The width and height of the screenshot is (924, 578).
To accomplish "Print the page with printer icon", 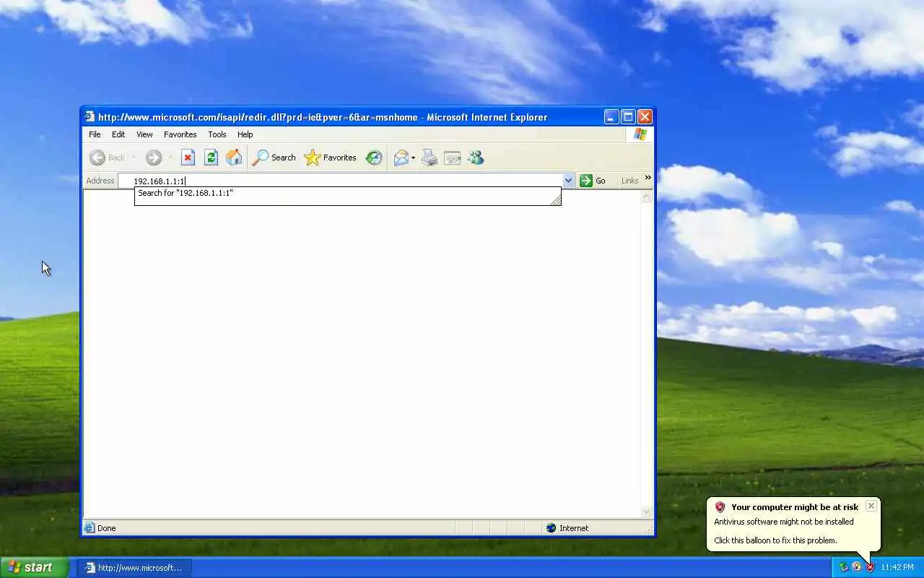I will click(430, 158).
